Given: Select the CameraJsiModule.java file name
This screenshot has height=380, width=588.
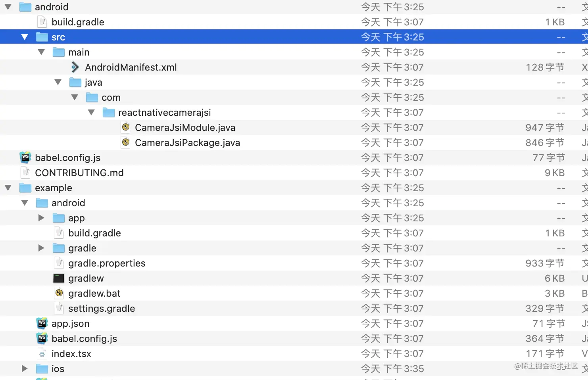Looking at the screenshot, I should coord(185,127).
